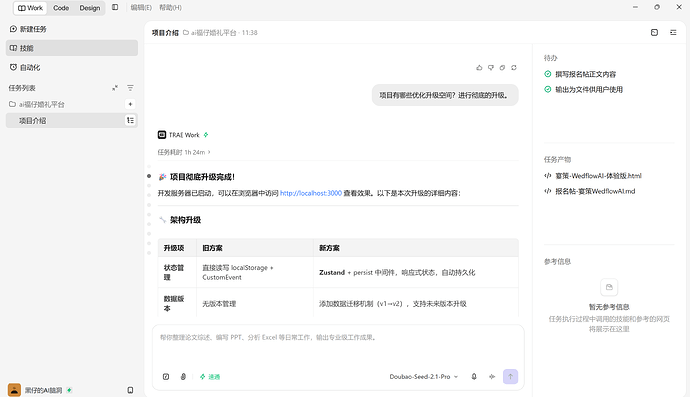The height and width of the screenshot is (397, 690).
Task: Switch to the Code mode tab
Action: click(61, 8)
